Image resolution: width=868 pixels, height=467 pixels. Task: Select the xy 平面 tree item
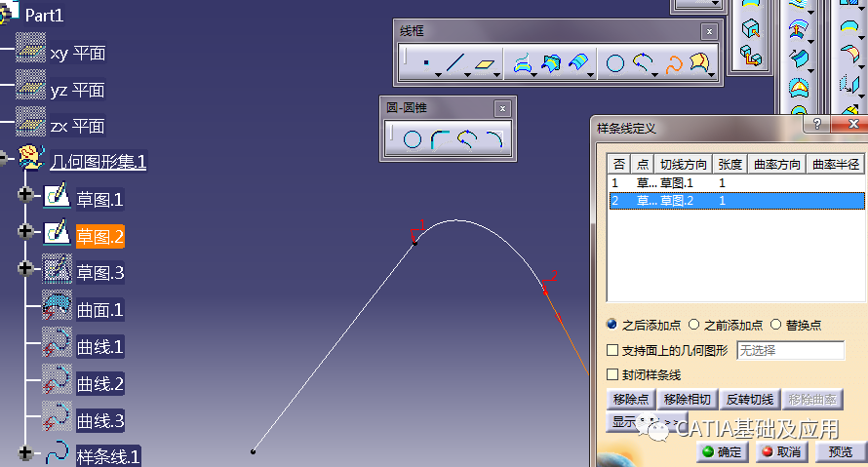(77, 53)
